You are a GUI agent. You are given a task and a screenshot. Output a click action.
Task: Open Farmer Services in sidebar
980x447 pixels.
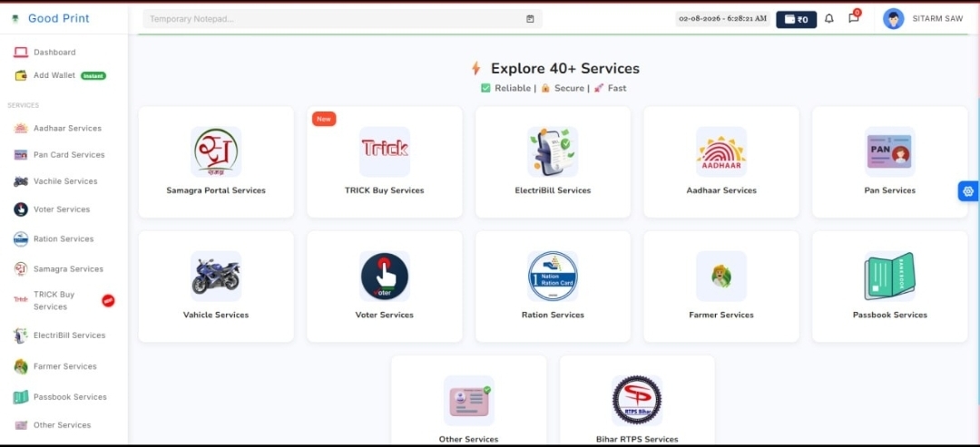pos(64,366)
